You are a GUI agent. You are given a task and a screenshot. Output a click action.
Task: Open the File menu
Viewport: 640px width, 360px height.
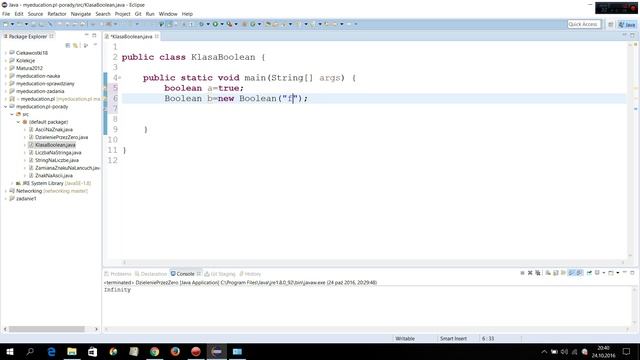coord(6,14)
